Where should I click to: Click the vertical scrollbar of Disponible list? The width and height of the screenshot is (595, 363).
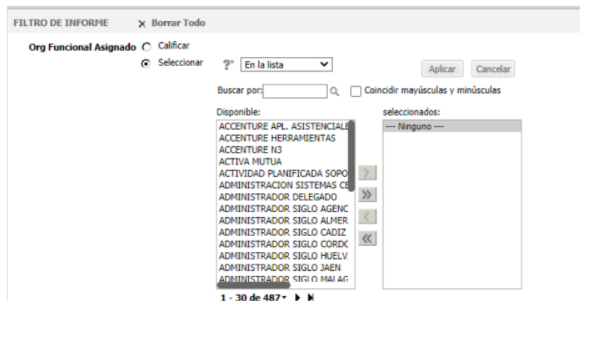pyautogui.click(x=351, y=156)
